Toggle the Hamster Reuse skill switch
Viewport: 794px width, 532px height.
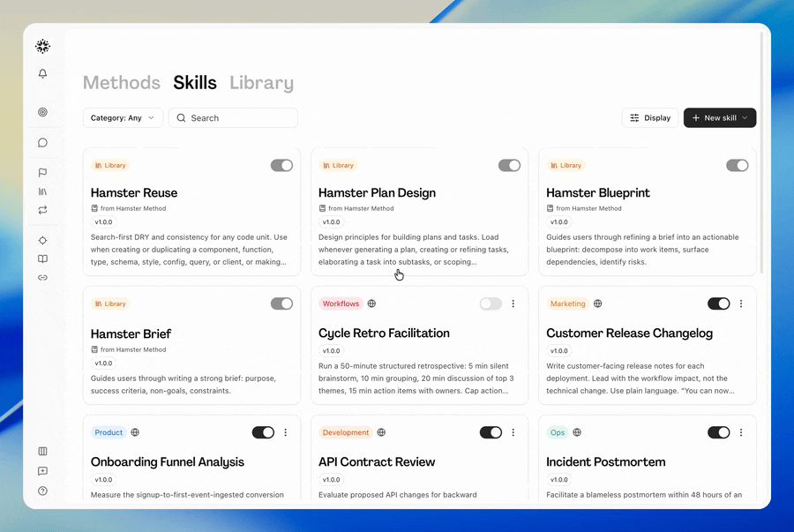click(x=281, y=166)
